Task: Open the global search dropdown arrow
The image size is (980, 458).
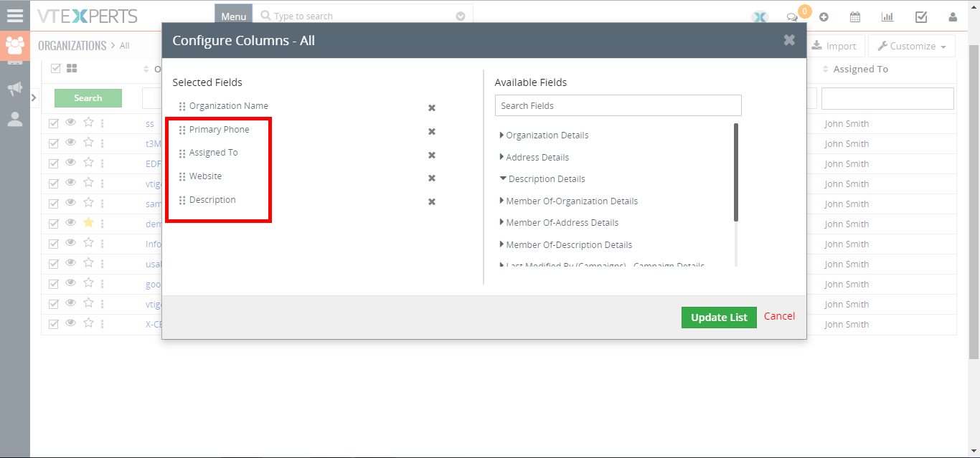Action: (461, 16)
